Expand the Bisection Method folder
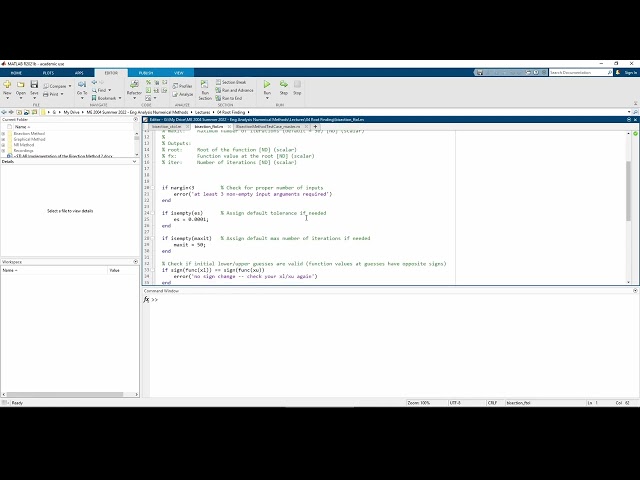Image resolution: width=640 pixels, height=480 pixels. (x=3, y=134)
